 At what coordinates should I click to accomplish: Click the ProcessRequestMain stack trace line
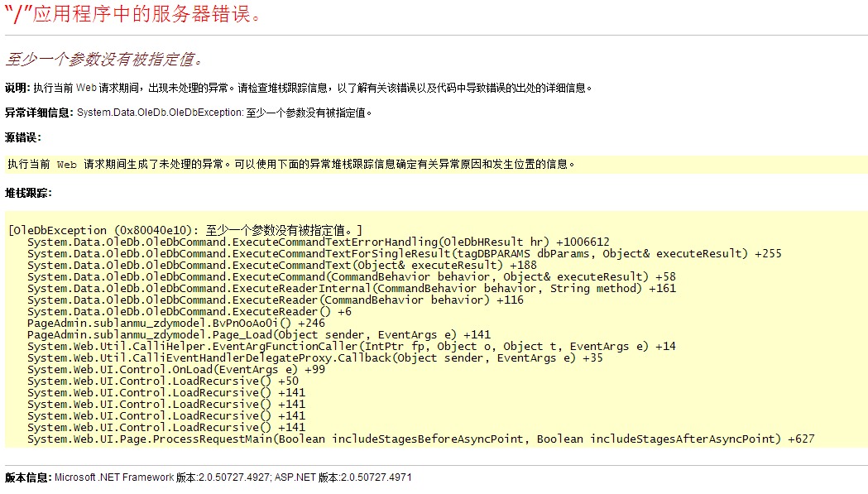point(420,439)
